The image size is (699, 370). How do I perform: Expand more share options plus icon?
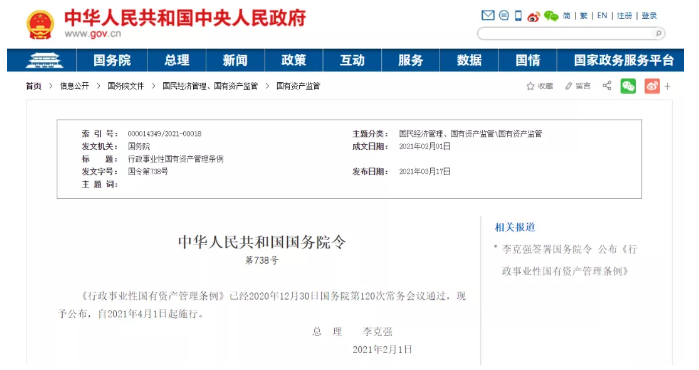tap(667, 86)
